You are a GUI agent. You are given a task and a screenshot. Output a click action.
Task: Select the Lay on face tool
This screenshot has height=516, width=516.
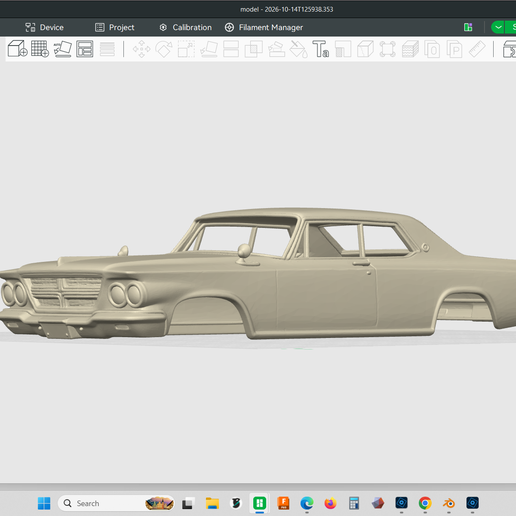tap(209, 49)
